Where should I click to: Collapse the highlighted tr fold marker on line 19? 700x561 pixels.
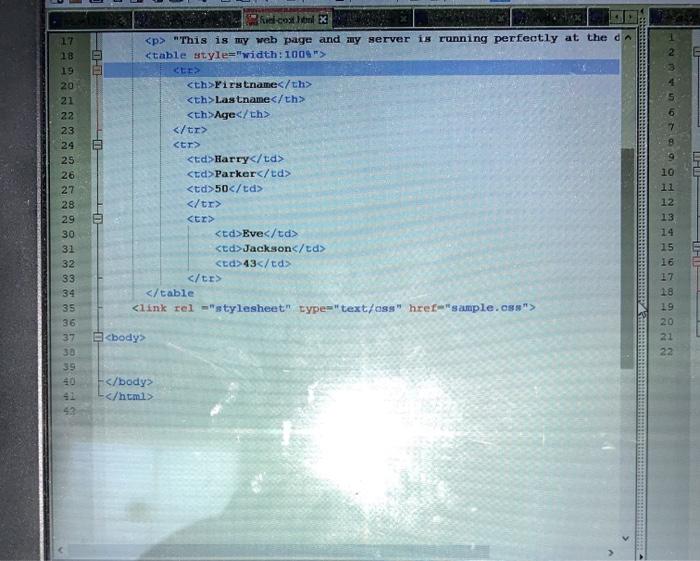pyautogui.click(x=97, y=70)
